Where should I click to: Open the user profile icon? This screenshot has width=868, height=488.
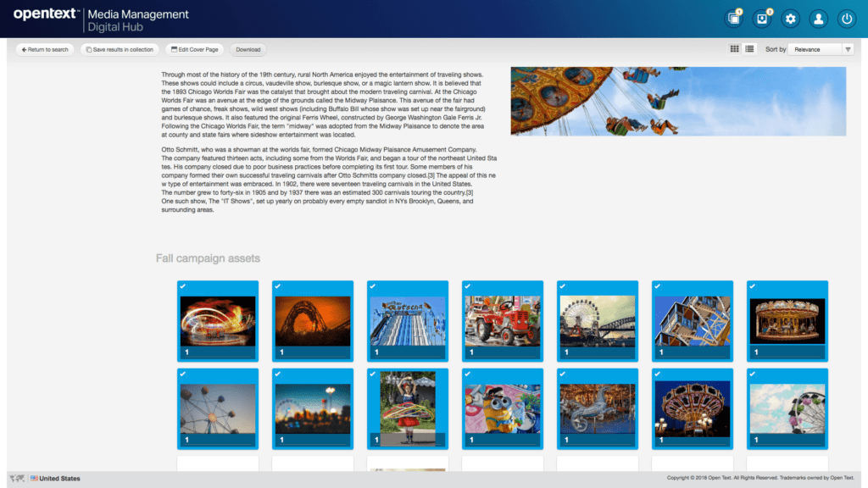818,19
